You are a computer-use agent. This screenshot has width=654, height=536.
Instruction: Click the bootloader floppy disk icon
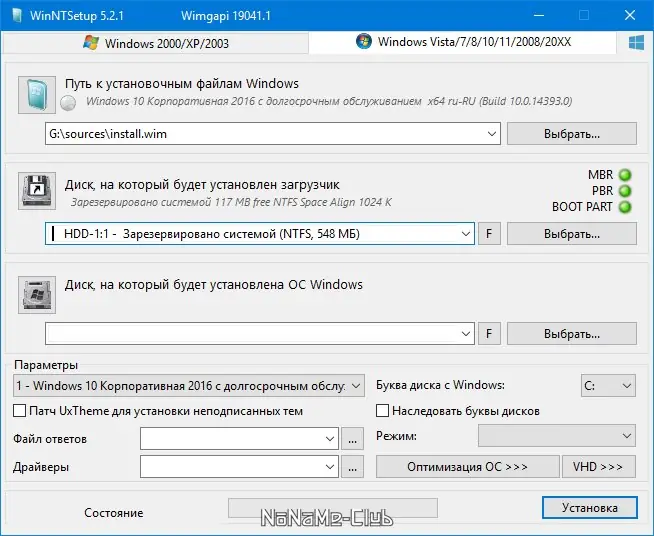pyautogui.click(x=37, y=191)
